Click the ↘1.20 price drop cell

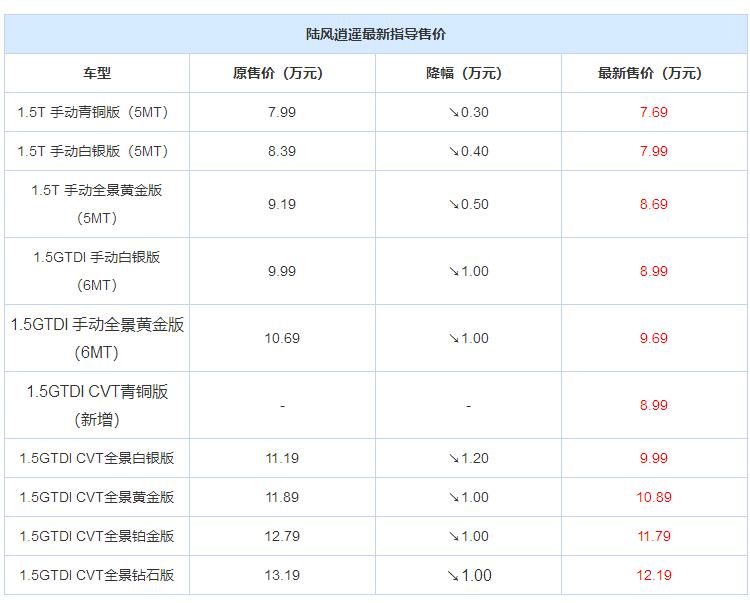click(x=468, y=458)
